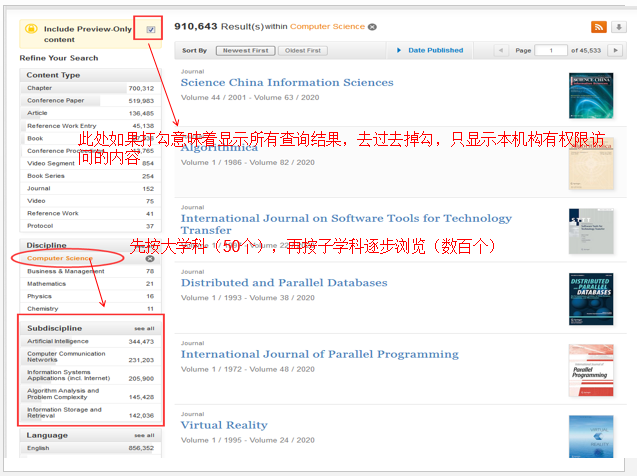Filter content type by Journal
The width and height of the screenshot is (637, 476).
click(90, 188)
